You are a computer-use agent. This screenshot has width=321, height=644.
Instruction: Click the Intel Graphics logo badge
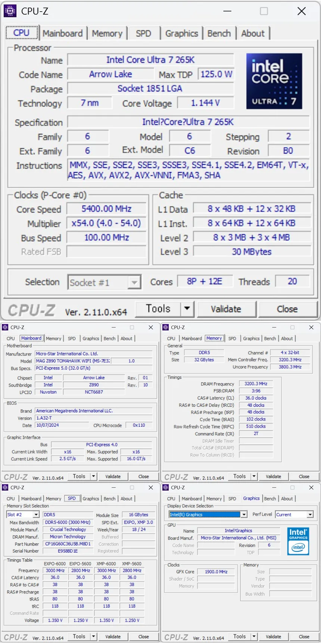(x=298, y=541)
